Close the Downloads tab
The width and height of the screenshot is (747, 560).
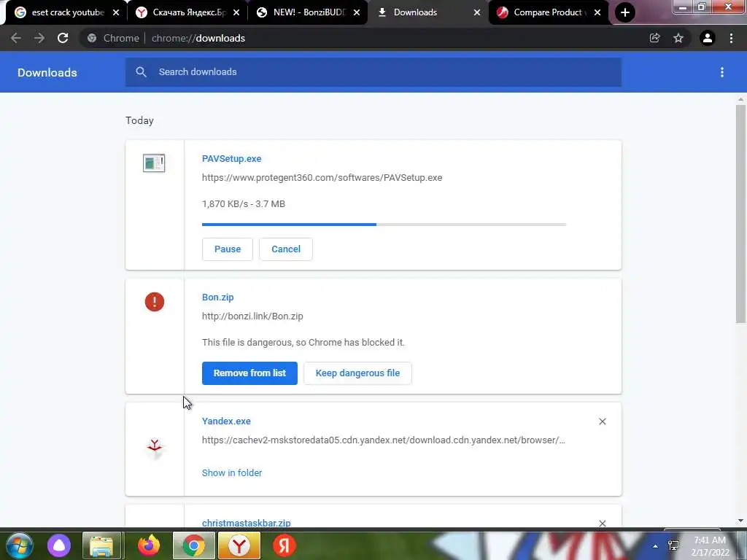pos(477,12)
